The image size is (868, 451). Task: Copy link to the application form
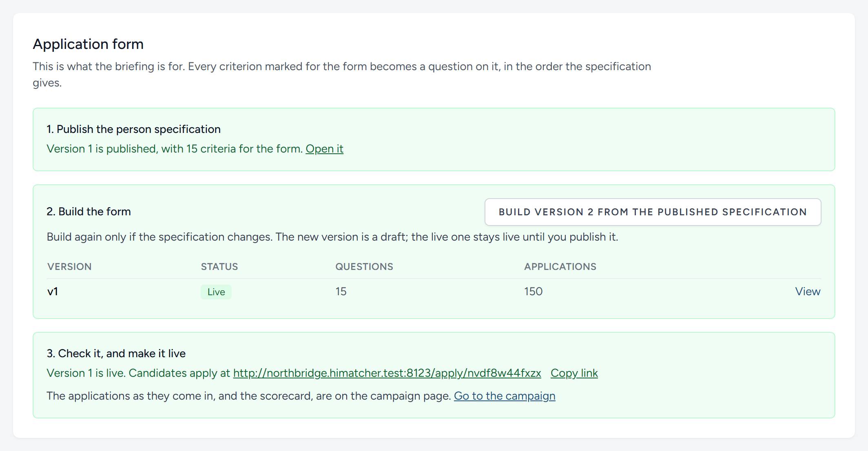[574, 373]
